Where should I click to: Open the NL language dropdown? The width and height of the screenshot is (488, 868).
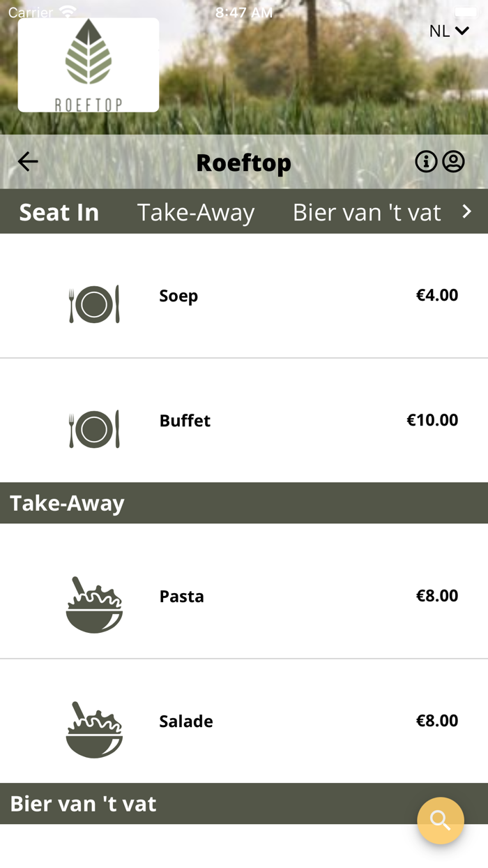point(449,31)
